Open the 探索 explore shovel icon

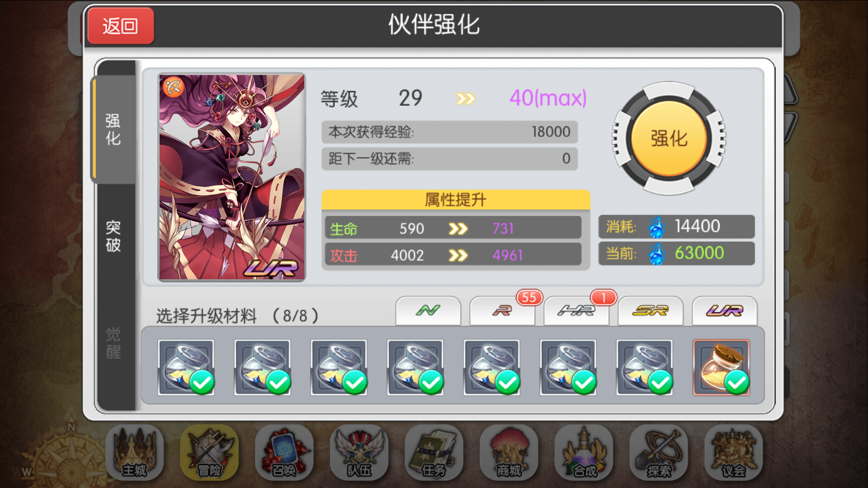[x=659, y=453]
